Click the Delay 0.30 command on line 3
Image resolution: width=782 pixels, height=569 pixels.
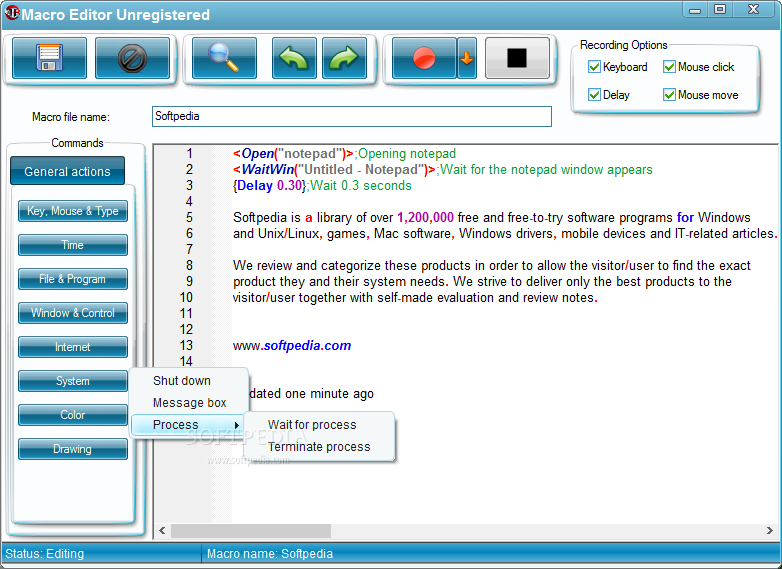click(x=270, y=186)
